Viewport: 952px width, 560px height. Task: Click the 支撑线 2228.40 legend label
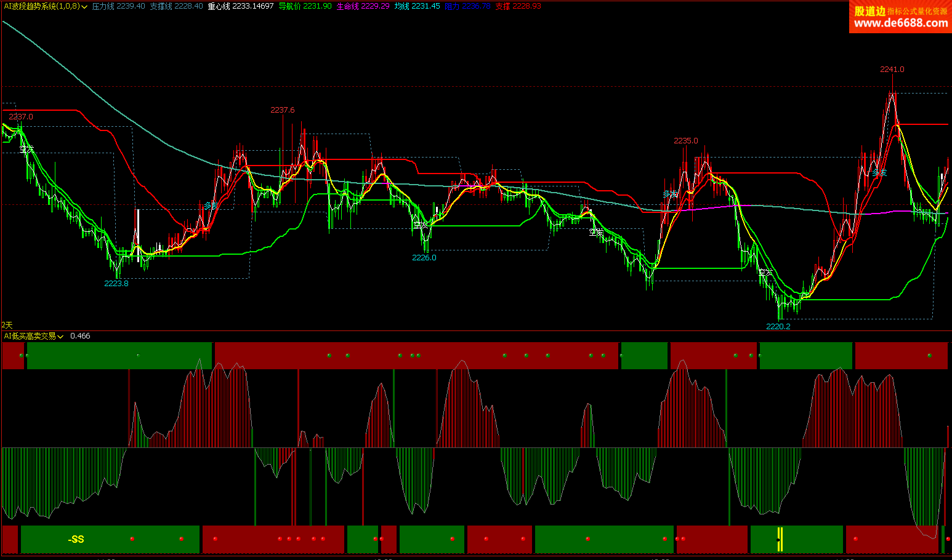coord(176,6)
